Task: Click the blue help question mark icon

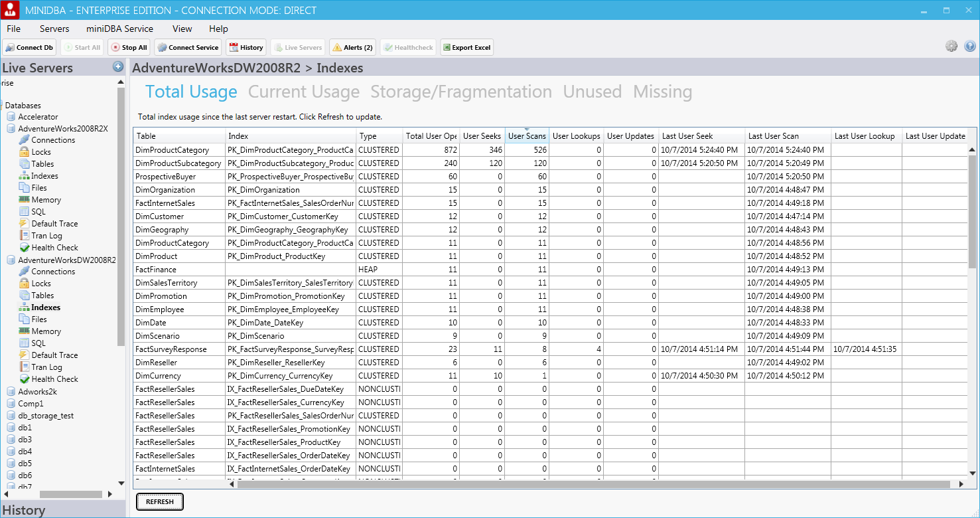Action: pyautogui.click(x=969, y=46)
